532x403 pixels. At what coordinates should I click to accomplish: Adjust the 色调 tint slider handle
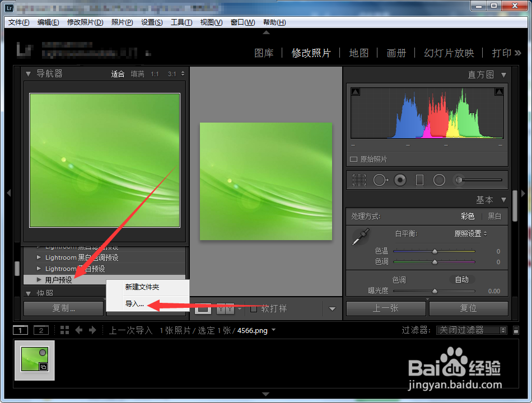pos(435,262)
